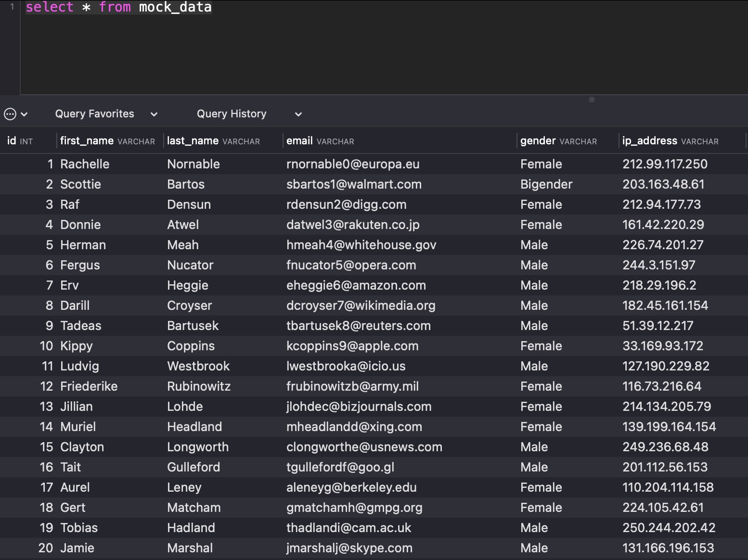Sort by the ip_address column header
Screen dimensions: 748x560
click(670, 141)
